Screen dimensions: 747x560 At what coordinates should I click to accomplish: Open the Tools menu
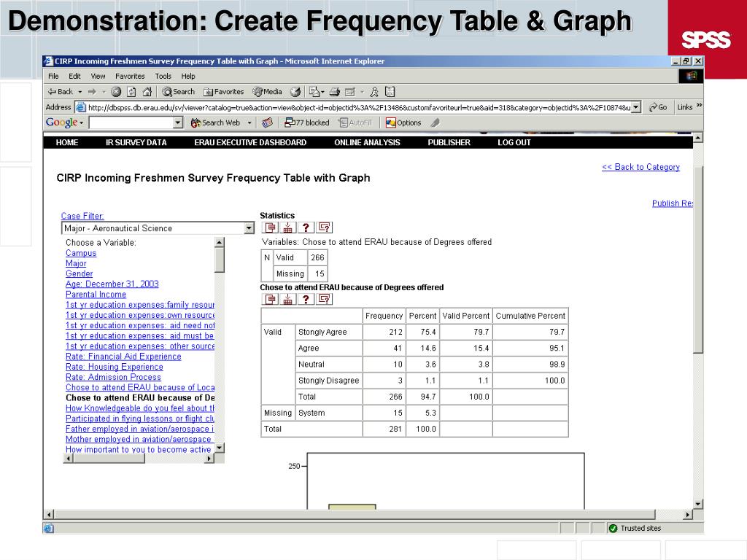163,76
